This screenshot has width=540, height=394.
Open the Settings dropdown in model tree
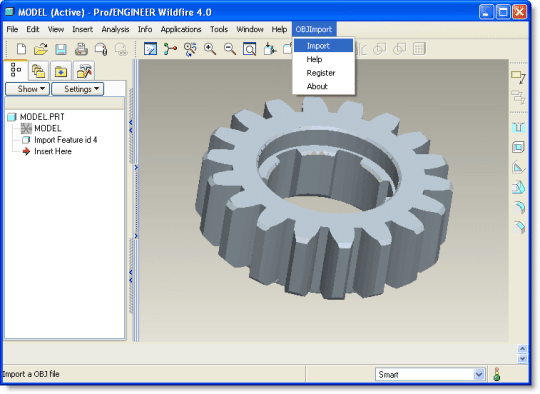78,89
